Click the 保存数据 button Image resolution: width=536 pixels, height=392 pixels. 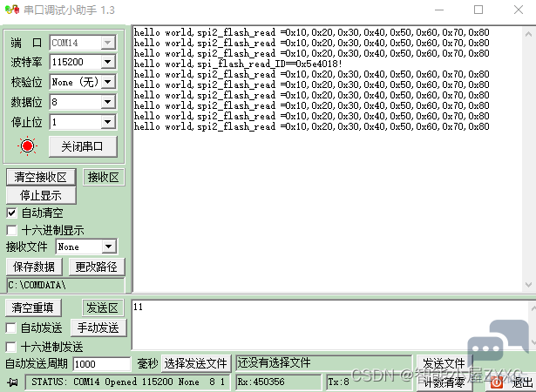34,267
